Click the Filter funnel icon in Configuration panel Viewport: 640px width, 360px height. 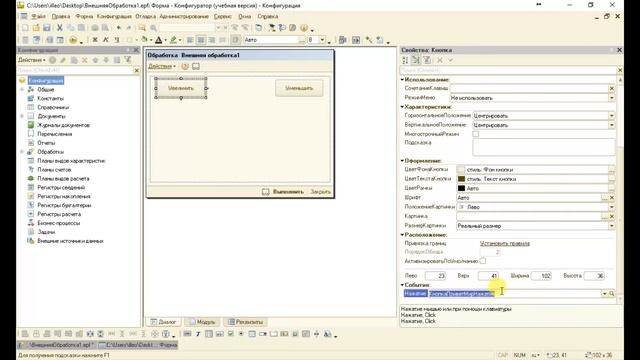coord(128,60)
